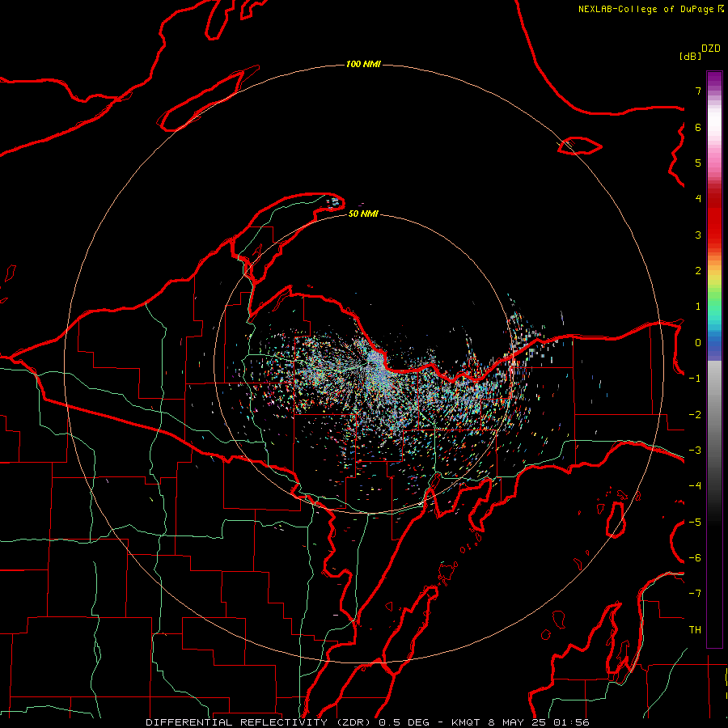Click the 3 value on the color scale
The height and width of the screenshot is (728, 728).
tap(698, 235)
